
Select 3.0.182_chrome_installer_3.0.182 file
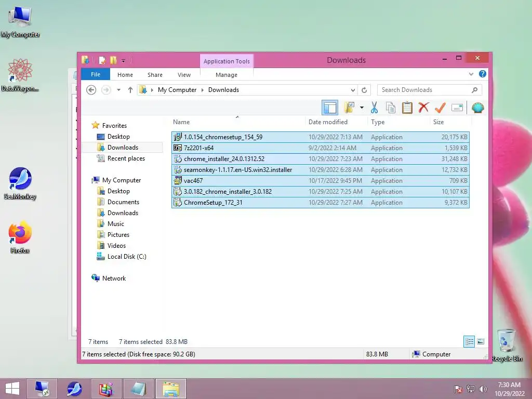coord(321,191)
